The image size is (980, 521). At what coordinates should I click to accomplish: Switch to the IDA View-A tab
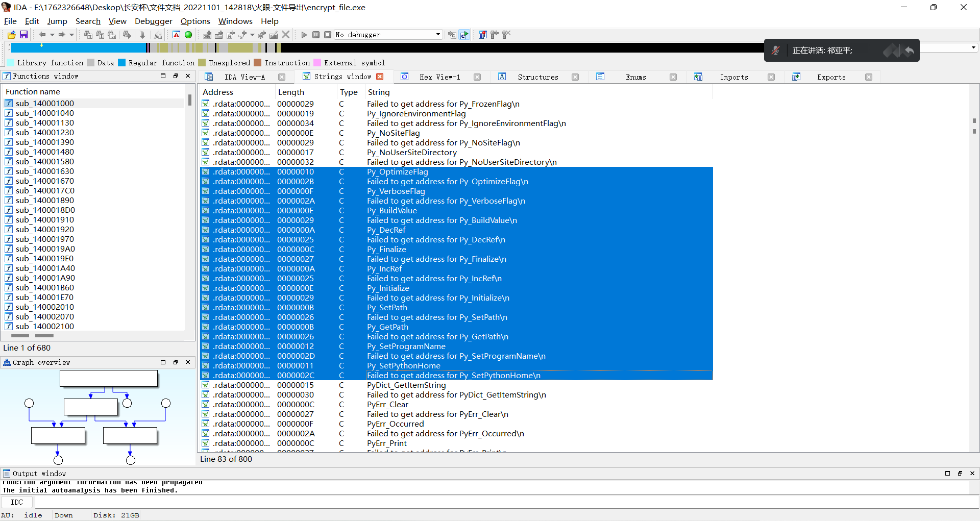point(244,77)
